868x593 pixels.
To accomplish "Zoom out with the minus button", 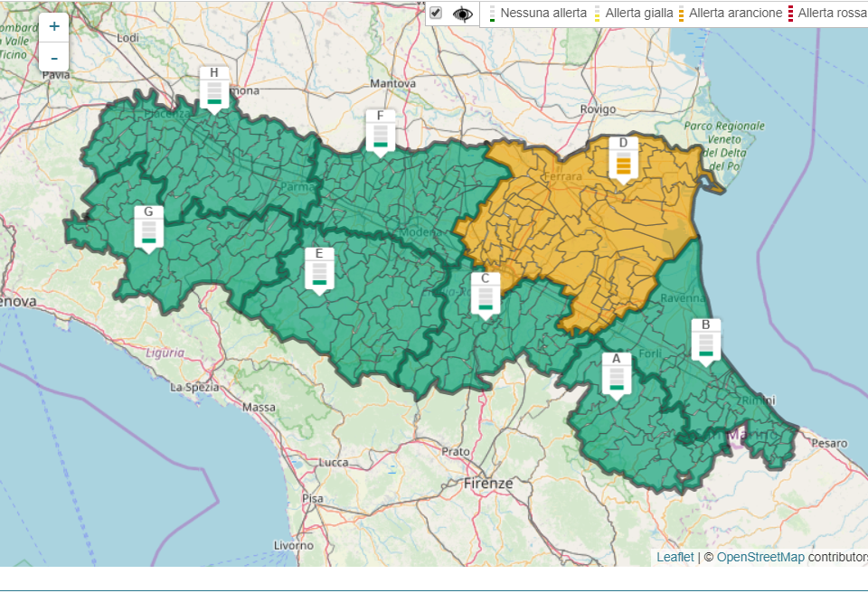I will (x=54, y=58).
